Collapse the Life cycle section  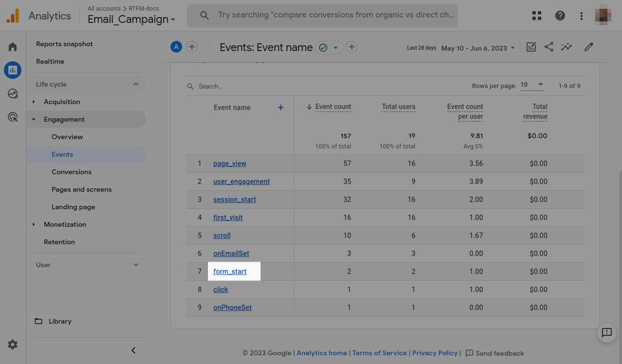click(136, 84)
